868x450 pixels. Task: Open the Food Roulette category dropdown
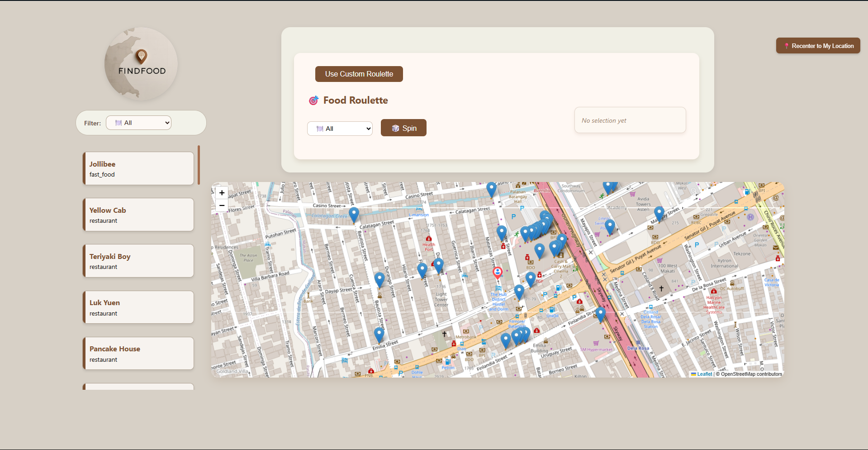click(x=340, y=129)
